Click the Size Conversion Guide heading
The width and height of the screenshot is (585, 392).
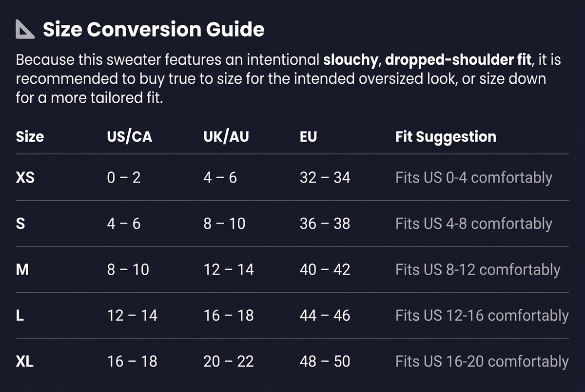click(x=154, y=30)
